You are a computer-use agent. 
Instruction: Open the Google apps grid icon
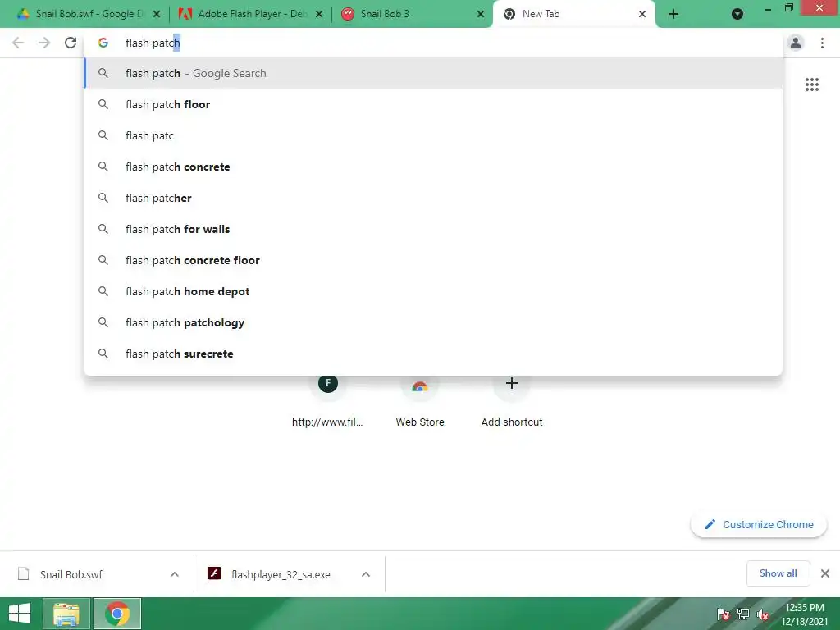[811, 84]
